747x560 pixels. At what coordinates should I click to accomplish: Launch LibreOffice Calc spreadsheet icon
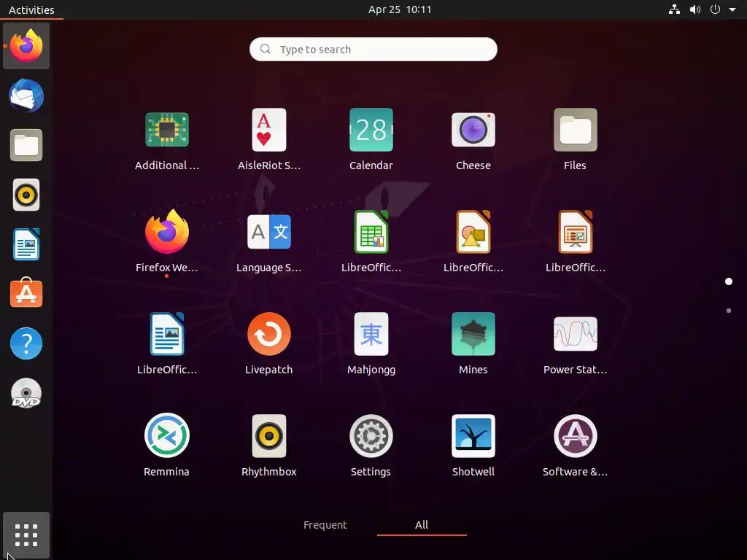[x=371, y=232]
